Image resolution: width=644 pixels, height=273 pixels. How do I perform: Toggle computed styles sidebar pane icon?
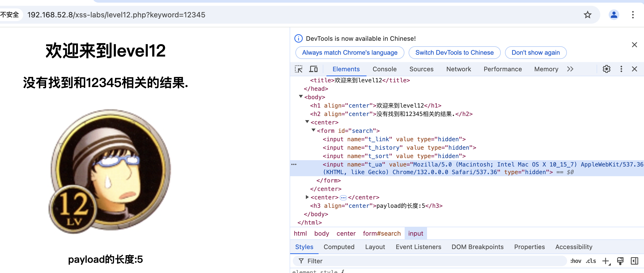[x=635, y=261]
